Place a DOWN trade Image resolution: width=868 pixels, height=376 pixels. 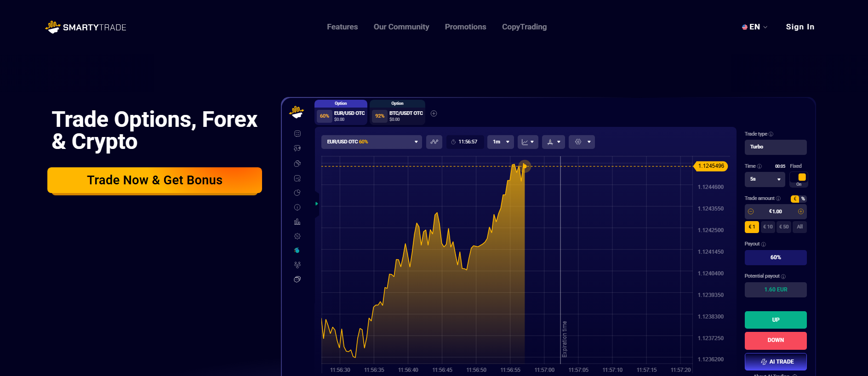tap(776, 341)
